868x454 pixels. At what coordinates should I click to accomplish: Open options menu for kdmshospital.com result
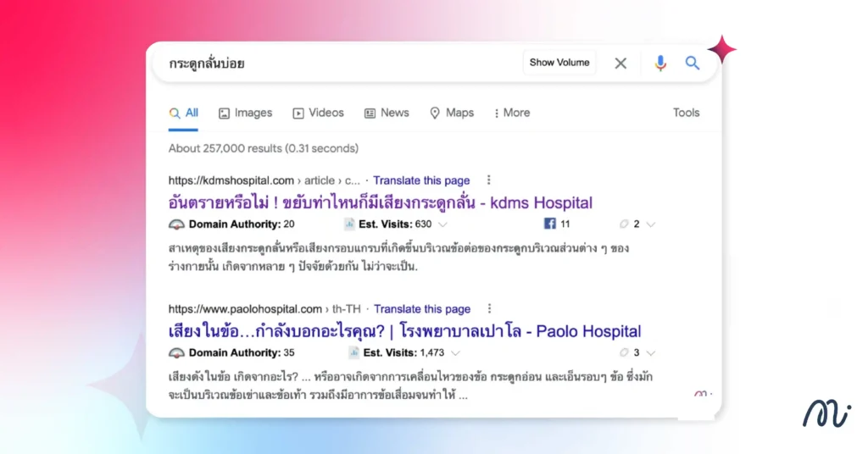[x=488, y=180]
